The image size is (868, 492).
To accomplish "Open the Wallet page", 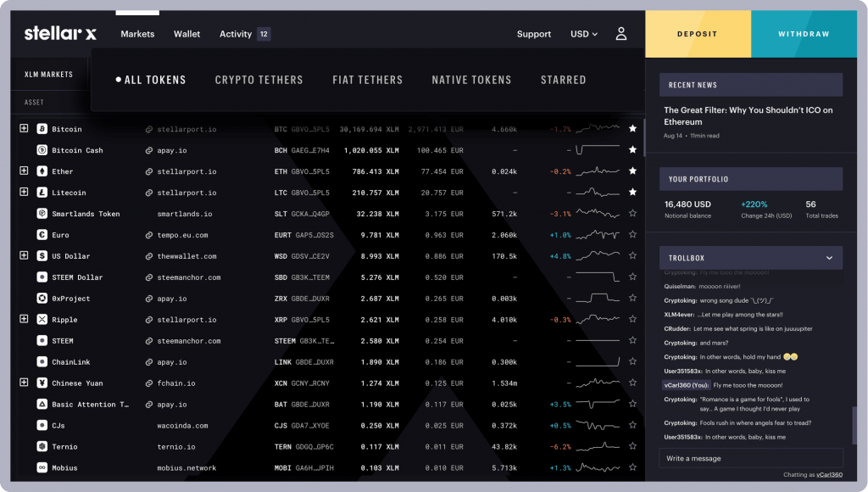I will [x=186, y=34].
